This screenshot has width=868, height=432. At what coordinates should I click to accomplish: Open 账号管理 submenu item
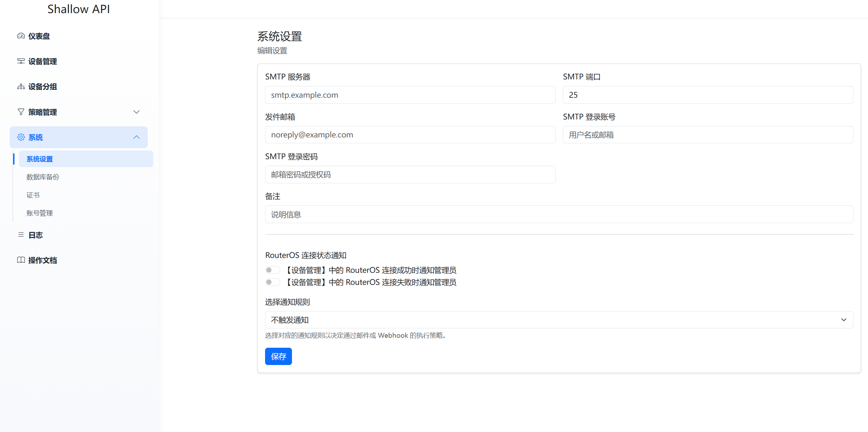point(40,213)
